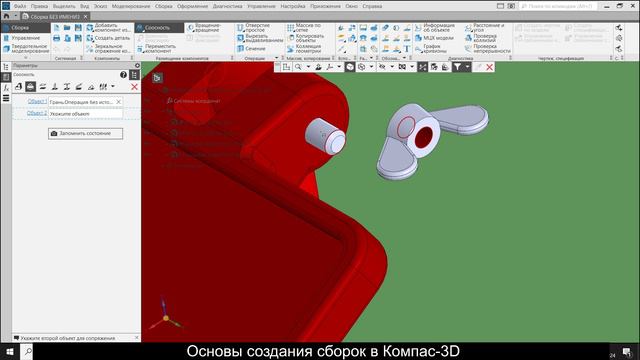
Task: Insert text with the T icon
Action: (x=407, y=49)
